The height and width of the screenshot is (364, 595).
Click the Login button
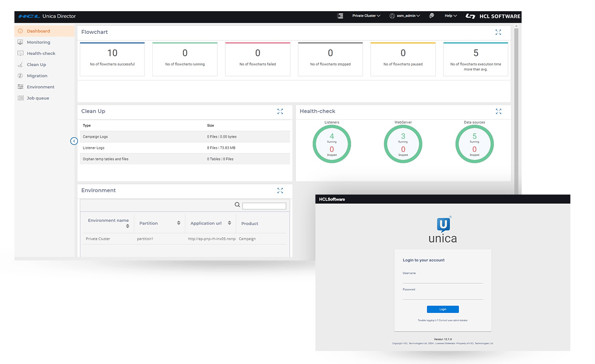point(443,309)
